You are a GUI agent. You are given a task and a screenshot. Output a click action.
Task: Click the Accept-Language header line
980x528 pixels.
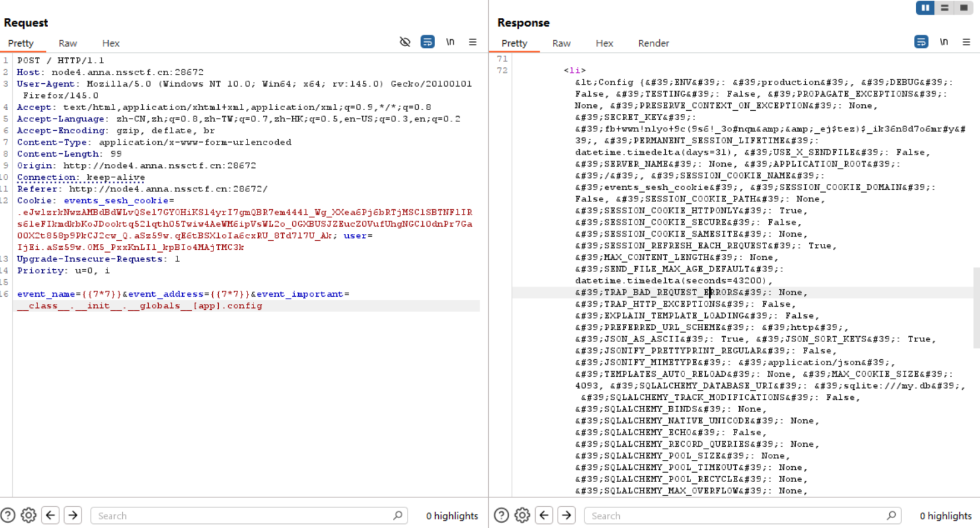[x=239, y=119]
